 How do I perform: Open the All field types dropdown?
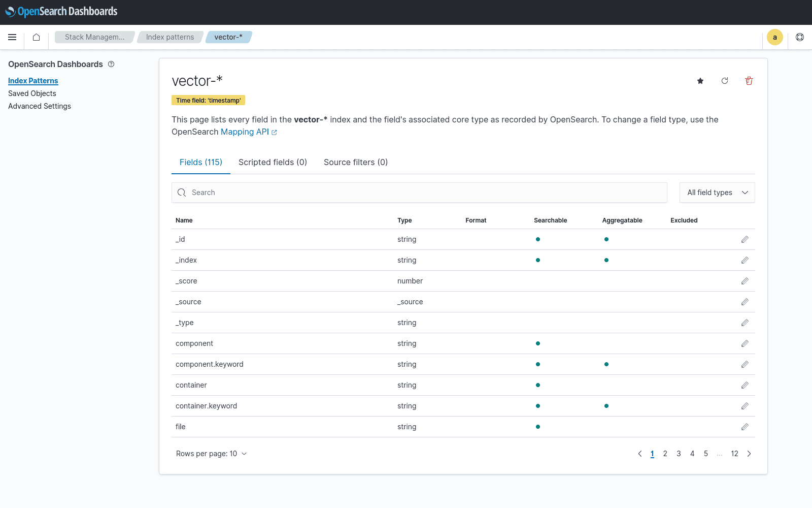(x=717, y=193)
